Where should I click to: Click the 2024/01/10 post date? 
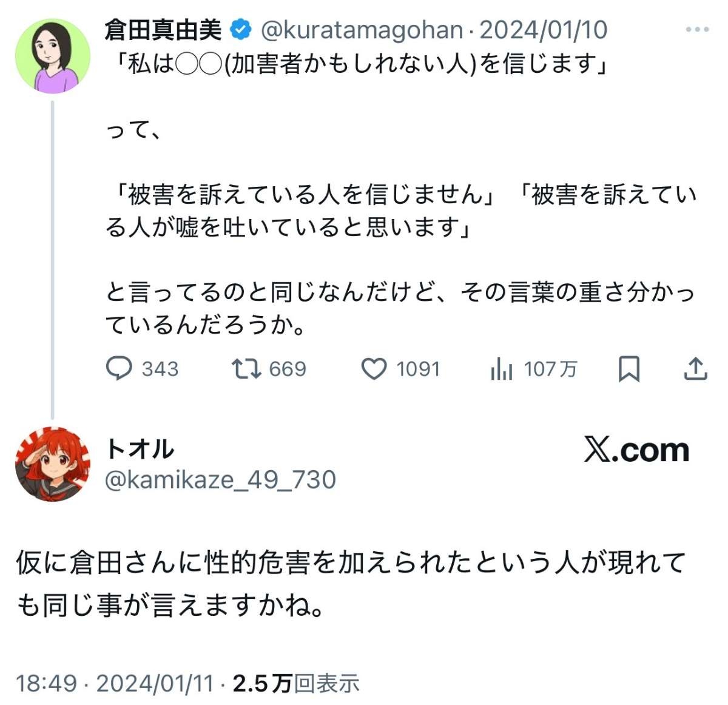(x=543, y=30)
